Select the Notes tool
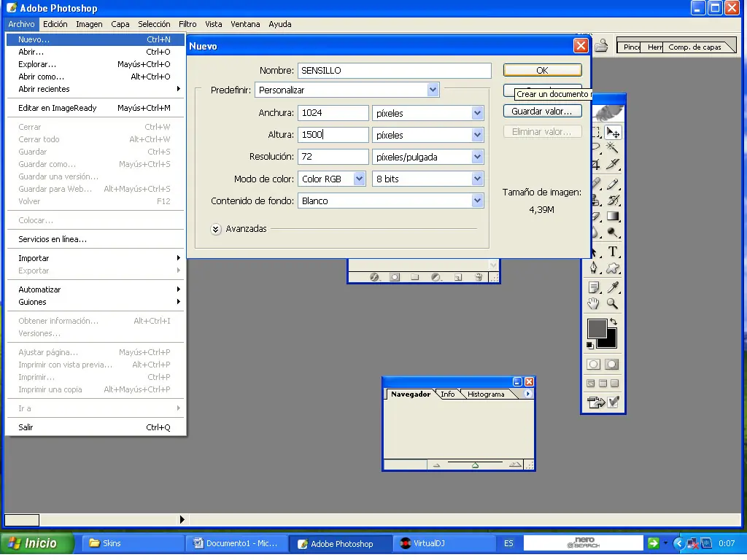Screen dimensions: 747x560 594,287
